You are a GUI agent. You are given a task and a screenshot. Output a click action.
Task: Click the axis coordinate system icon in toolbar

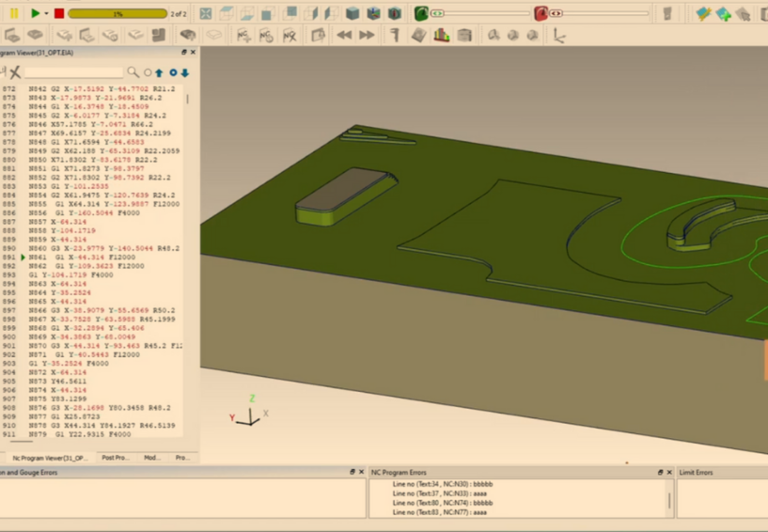pyautogui.click(x=559, y=36)
